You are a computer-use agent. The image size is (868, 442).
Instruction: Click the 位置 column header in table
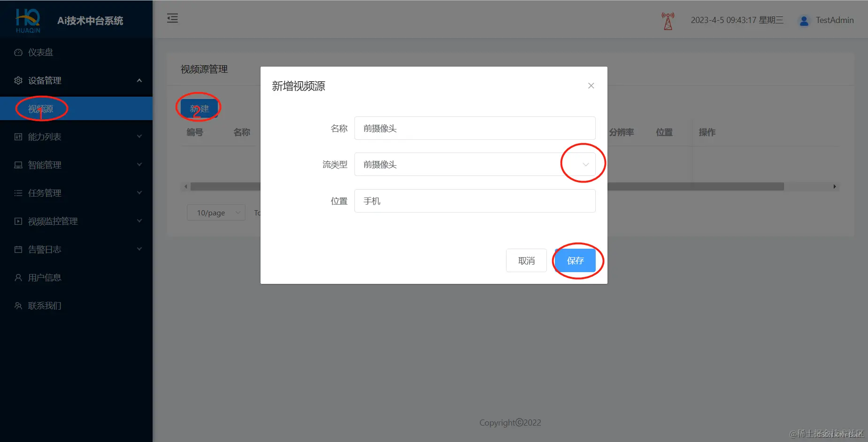coord(664,132)
